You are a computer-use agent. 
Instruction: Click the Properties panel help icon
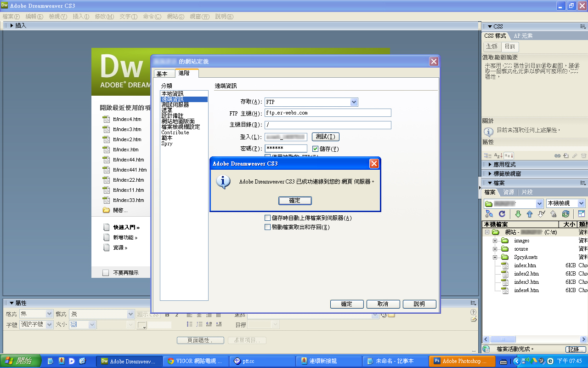(x=474, y=312)
